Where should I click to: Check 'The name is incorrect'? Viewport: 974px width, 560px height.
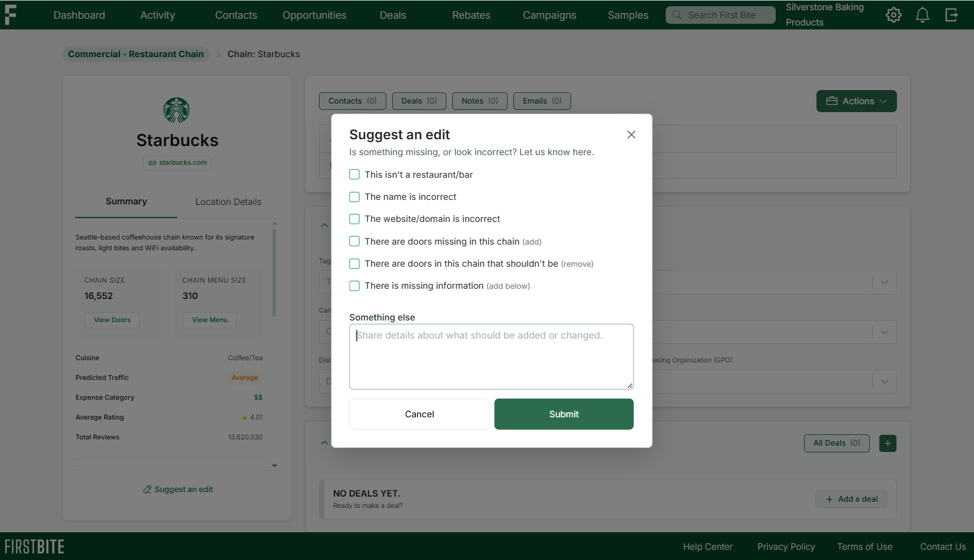coord(355,197)
